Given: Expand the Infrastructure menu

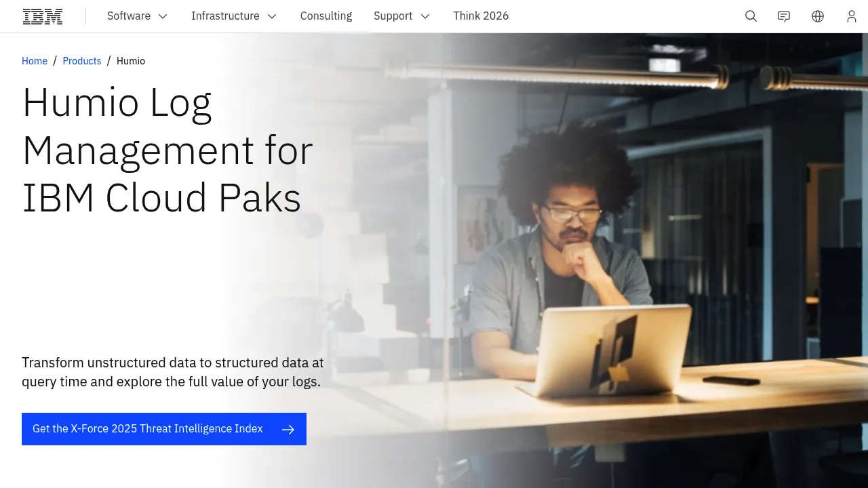Looking at the screenshot, I should (234, 16).
